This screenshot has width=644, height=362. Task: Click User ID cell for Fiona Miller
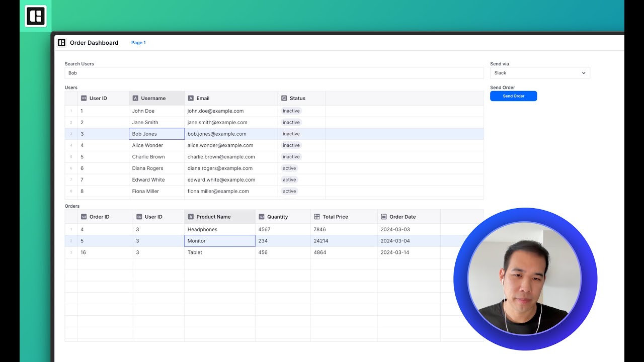pos(103,191)
